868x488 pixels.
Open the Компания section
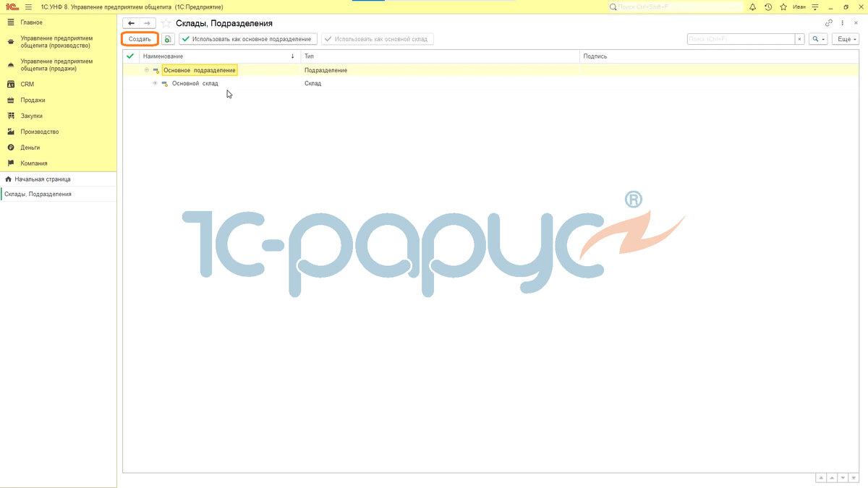58,163
